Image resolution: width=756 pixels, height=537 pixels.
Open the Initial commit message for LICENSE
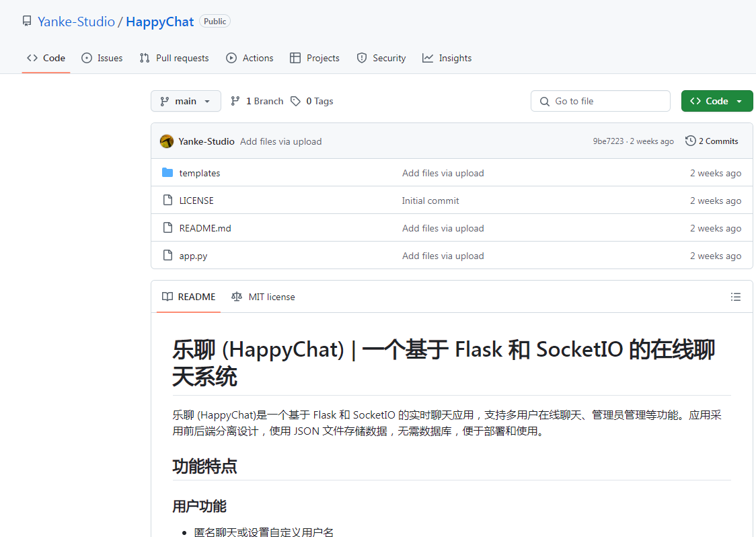click(x=430, y=201)
